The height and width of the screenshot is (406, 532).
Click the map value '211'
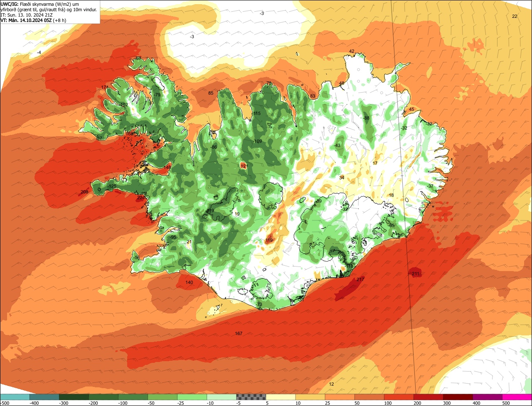pyautogui.click(x=416, y=274)
